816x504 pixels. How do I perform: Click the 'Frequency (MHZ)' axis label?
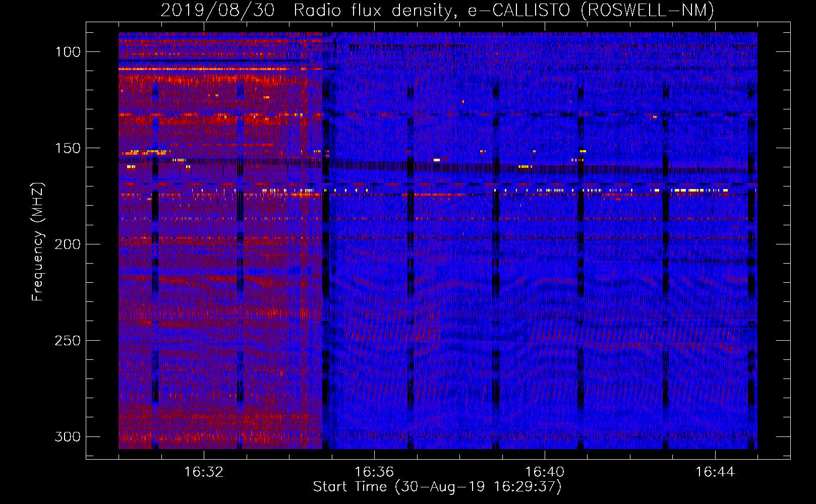click(38, 242)
